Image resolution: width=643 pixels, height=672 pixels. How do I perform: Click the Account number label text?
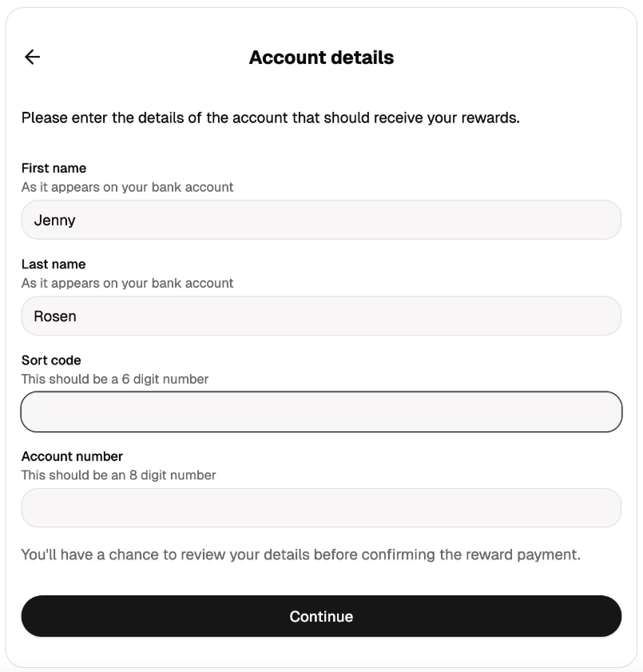pos(71,456)
